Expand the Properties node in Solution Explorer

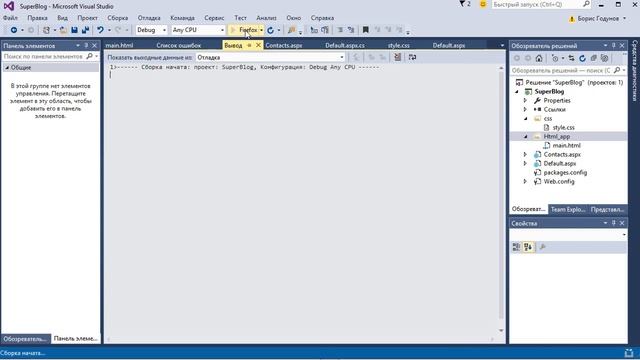pos(525,100)
